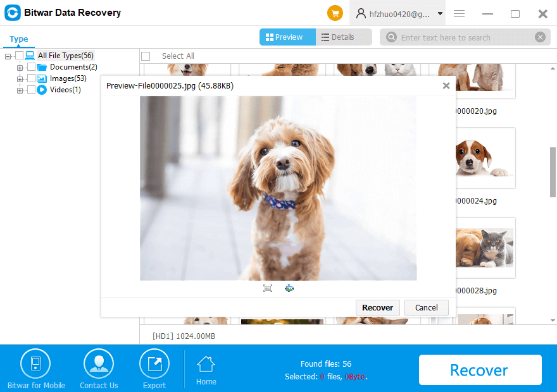
Task: Click the fit-to-window icon below the preview image
Action: click(268, 288)
